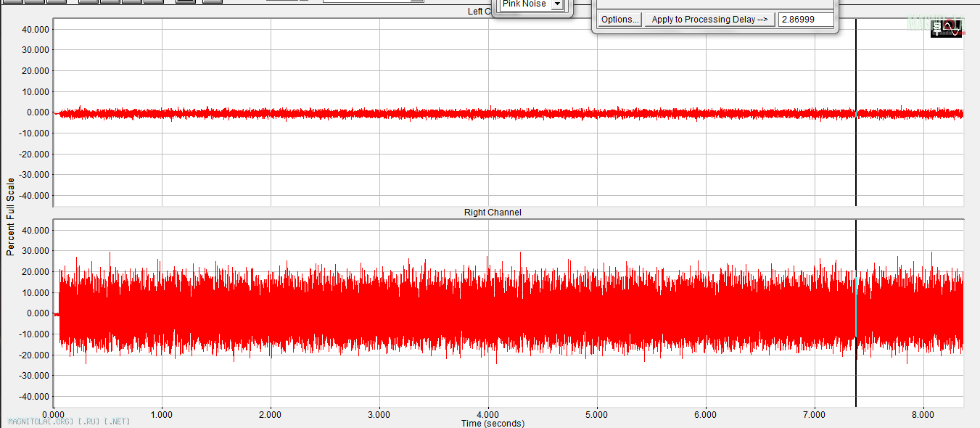980x428 pixels.
Task: Click the Options... button
Action: [x=620, y=20]
